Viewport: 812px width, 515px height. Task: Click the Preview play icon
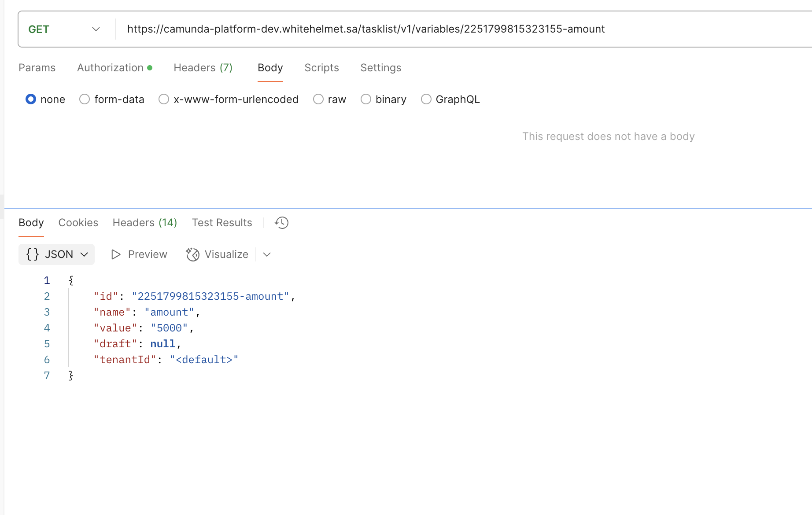116,254
